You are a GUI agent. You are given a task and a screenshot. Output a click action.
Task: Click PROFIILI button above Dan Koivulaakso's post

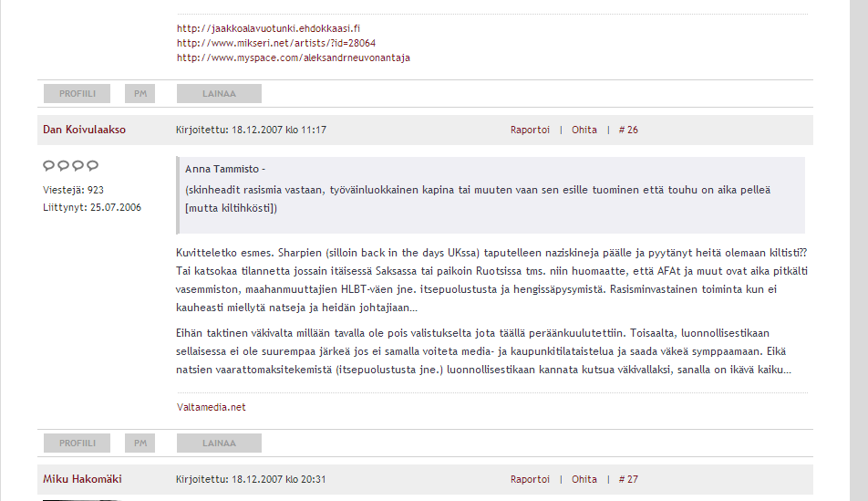pyautogui.click(x=77, y=93)
